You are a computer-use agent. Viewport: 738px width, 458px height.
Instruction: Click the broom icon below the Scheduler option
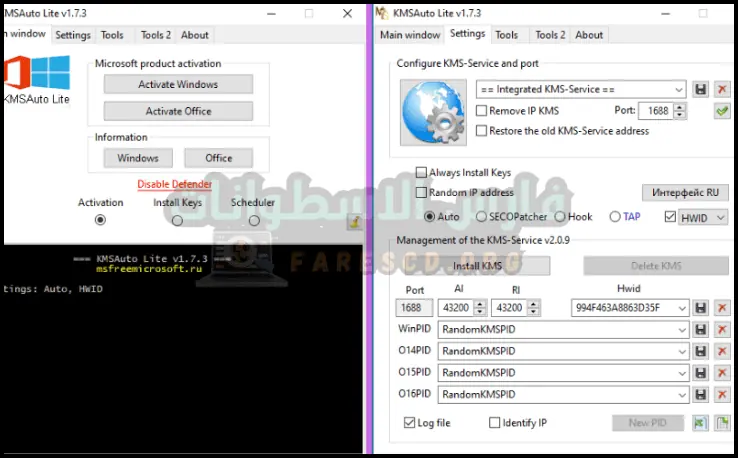point(353,222)
